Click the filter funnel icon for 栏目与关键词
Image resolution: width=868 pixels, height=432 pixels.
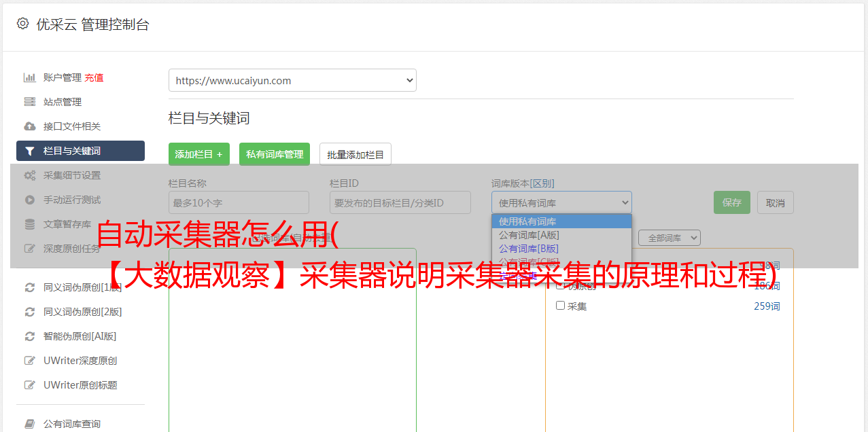[29, 151]
